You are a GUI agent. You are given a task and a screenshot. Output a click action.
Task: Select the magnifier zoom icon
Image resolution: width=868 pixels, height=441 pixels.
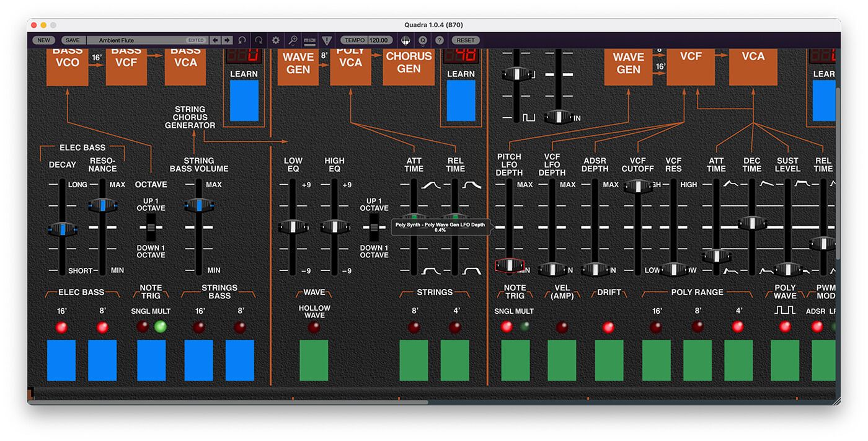293,38
